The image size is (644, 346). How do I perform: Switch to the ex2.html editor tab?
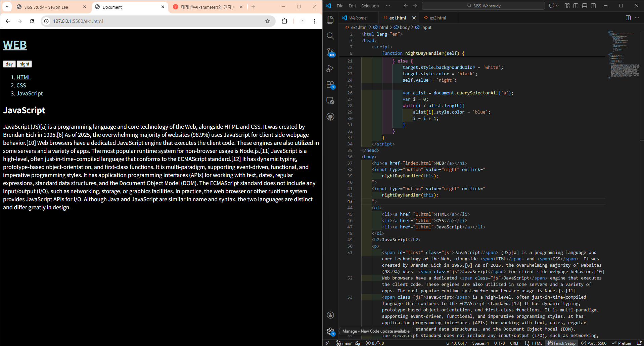pyautogui.click(x=438, y=18)
